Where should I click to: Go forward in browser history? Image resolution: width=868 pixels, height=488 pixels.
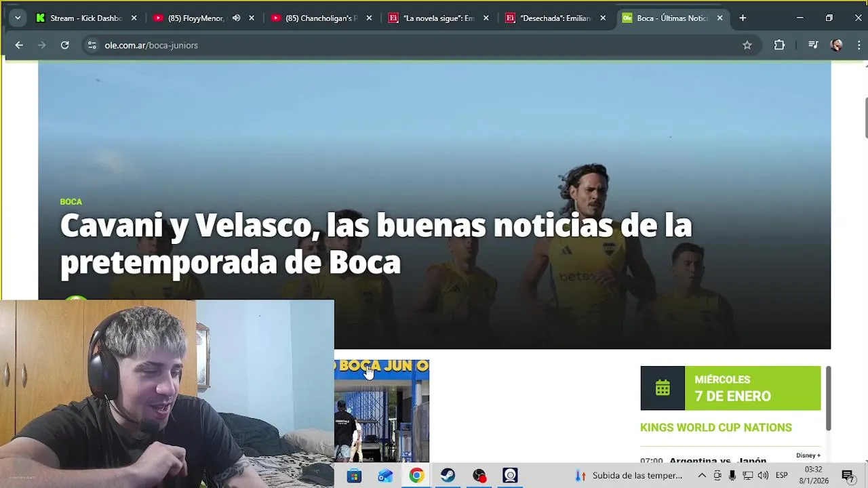coord(42,45)
